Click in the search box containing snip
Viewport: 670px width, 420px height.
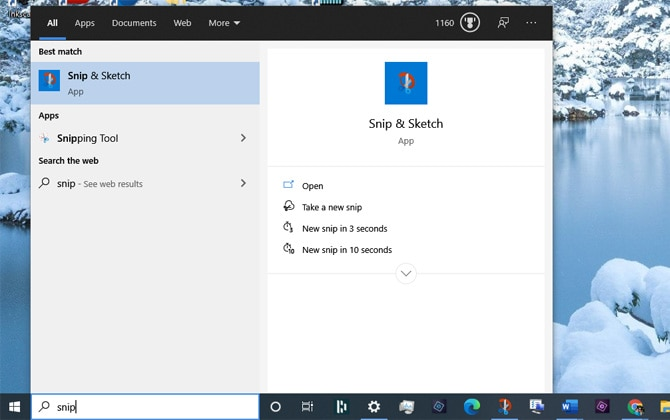tap(145, 407)
